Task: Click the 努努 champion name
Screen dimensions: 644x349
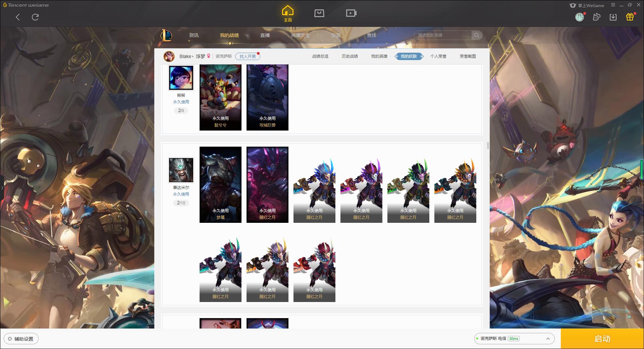Action: tap(181, 95)
